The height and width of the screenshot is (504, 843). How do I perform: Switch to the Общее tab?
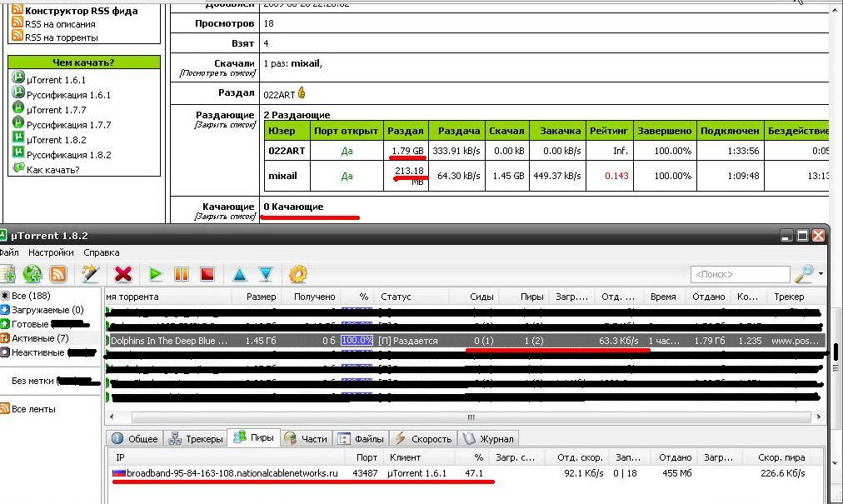135,438
